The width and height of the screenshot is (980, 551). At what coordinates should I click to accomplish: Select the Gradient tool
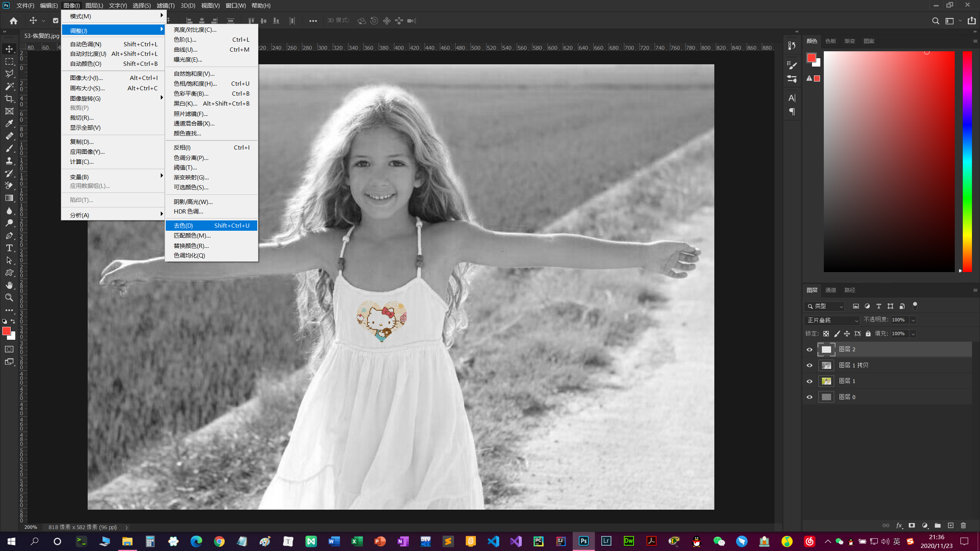tap(9, 198)
